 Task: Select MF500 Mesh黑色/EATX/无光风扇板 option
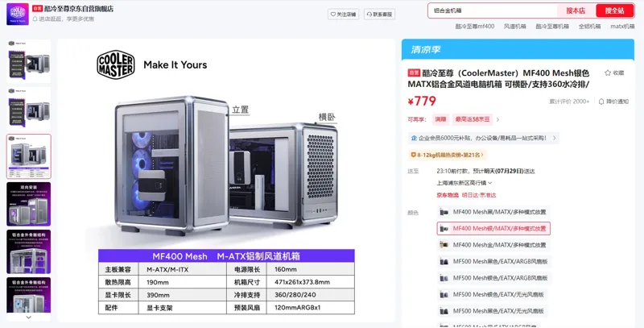(x=493, y=311)
